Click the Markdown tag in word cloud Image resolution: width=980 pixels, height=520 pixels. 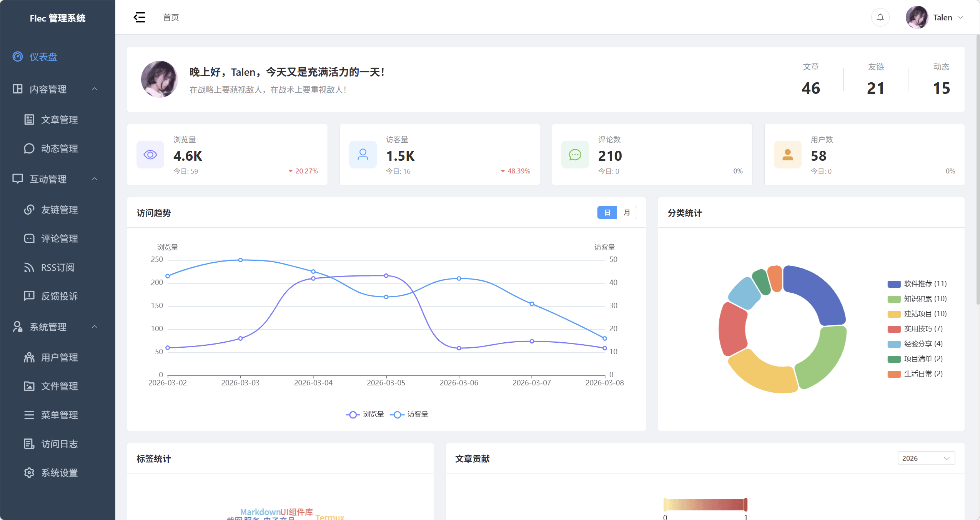(260, 512)
